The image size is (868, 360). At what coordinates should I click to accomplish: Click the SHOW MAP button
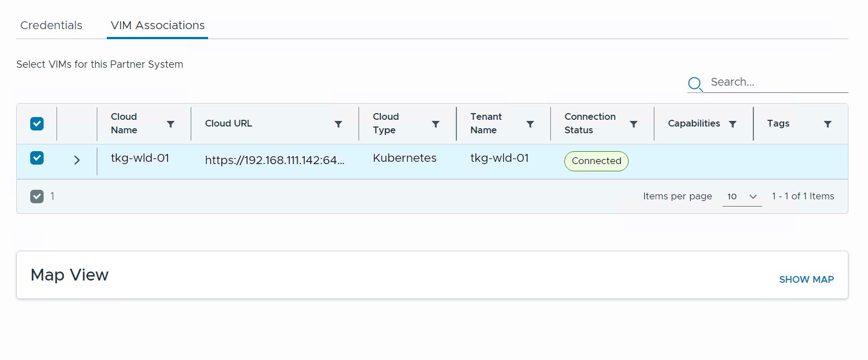point(806,279)
